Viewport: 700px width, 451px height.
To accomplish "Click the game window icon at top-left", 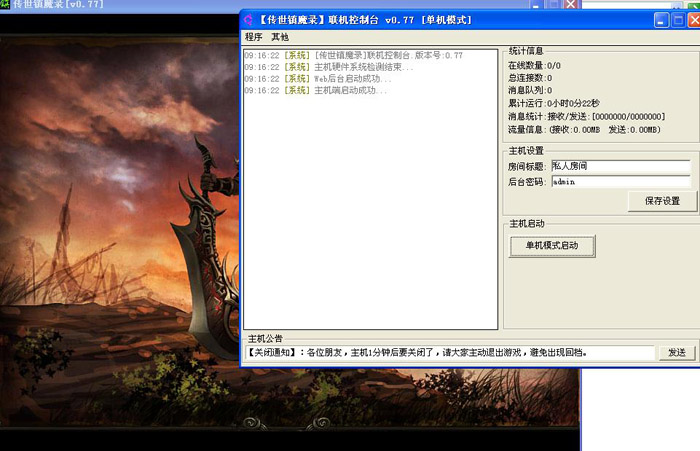I will point(6,4).
